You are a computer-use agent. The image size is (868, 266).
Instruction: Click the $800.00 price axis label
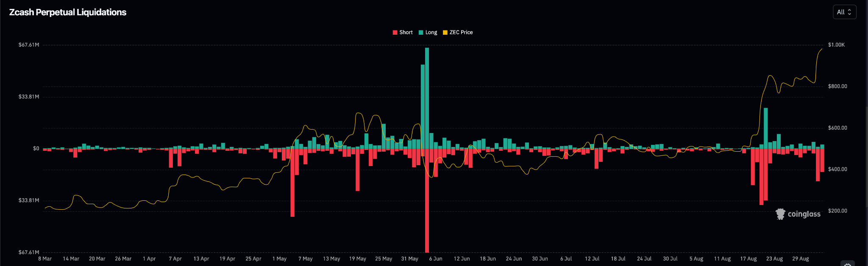[x=837, y=86]
